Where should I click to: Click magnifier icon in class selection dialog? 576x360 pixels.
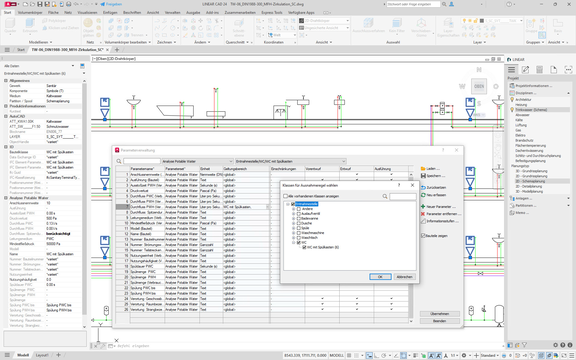385,197
